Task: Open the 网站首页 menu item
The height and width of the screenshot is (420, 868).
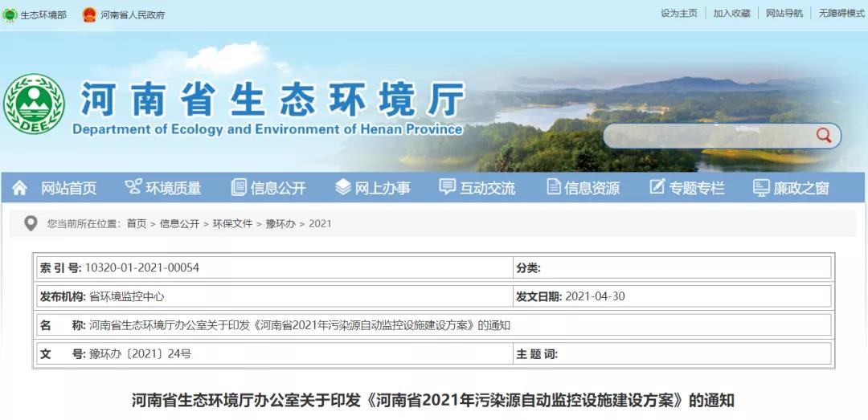Action: click(68, 188)
